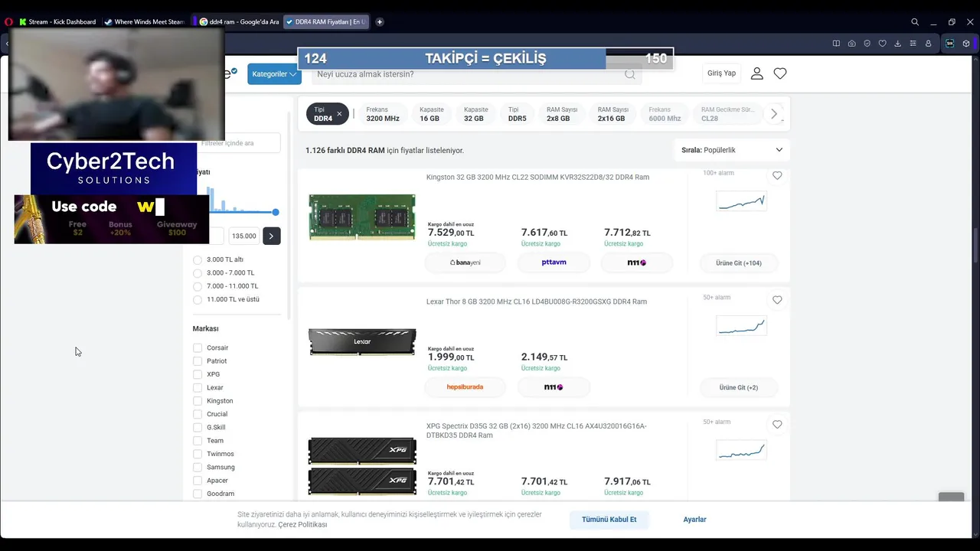The width and height of the screenshot is (980, 551).
Task: Click the search magnifier in search box
Action: [630, 74]
